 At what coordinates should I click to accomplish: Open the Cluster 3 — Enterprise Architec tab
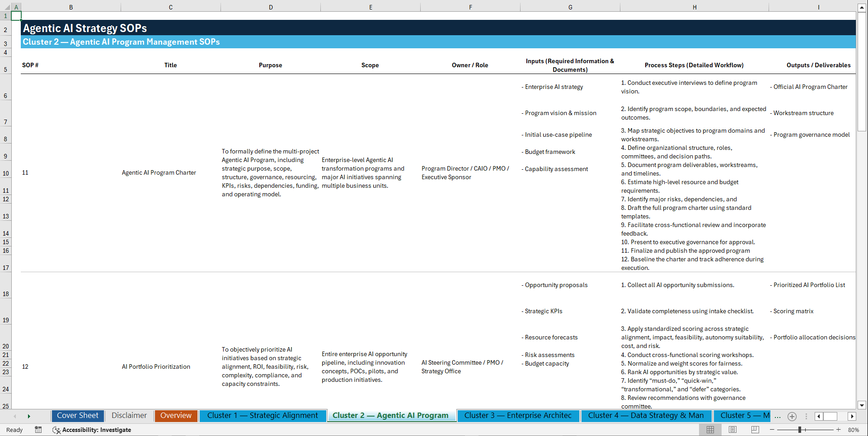518,415
